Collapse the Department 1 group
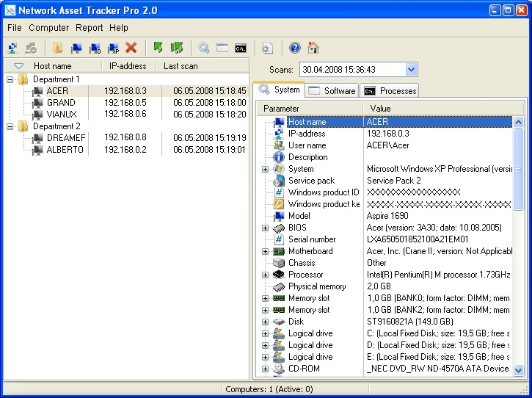This screenshot has width=532, height=398. (x=10, y=79)
